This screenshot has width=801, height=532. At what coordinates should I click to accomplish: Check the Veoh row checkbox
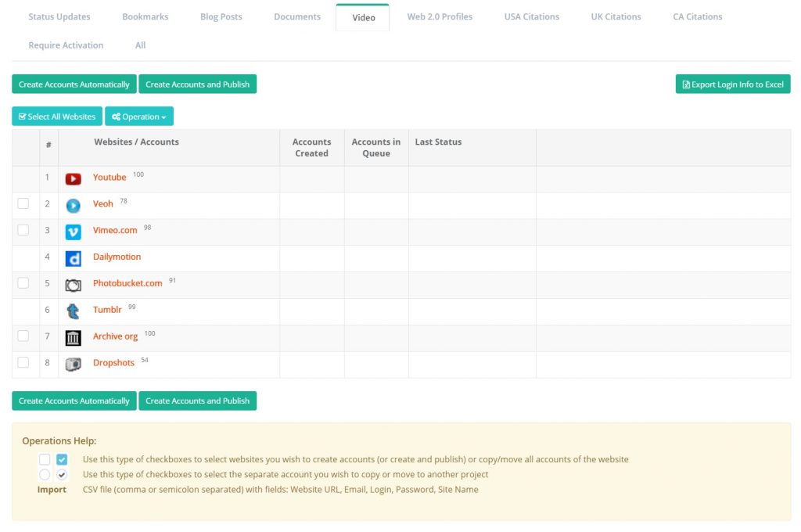23,203
